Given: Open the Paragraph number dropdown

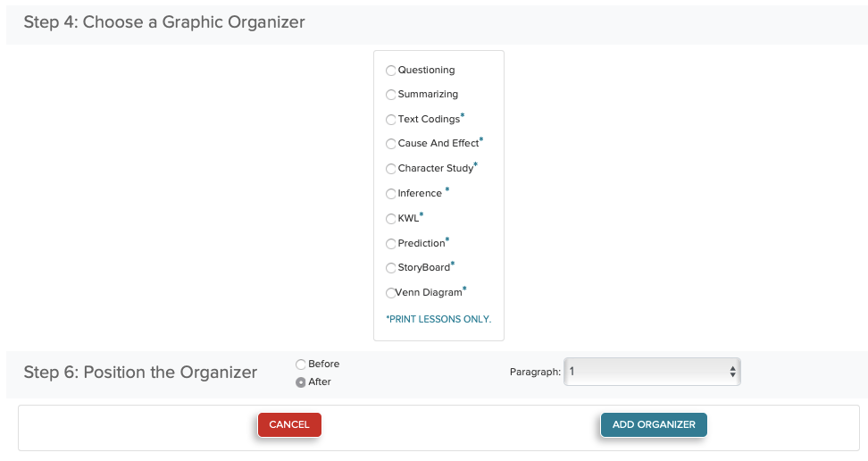Looking at the screenshot, I should tap(653, 372).
